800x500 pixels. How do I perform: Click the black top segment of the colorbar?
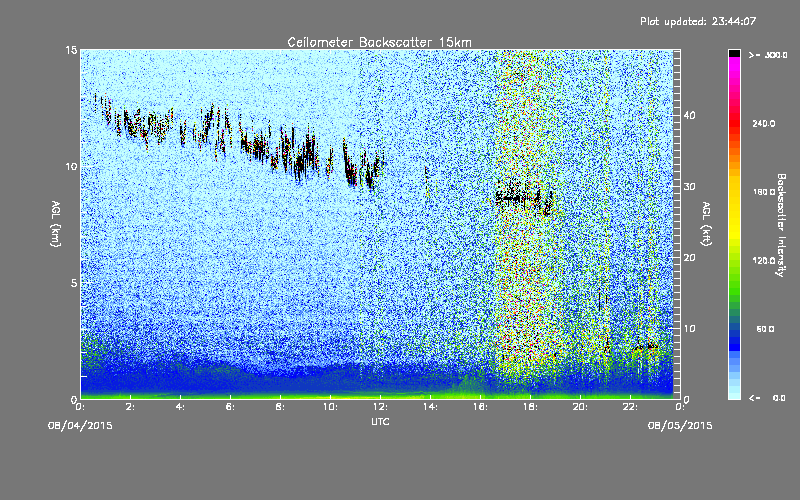click(734, 53)
